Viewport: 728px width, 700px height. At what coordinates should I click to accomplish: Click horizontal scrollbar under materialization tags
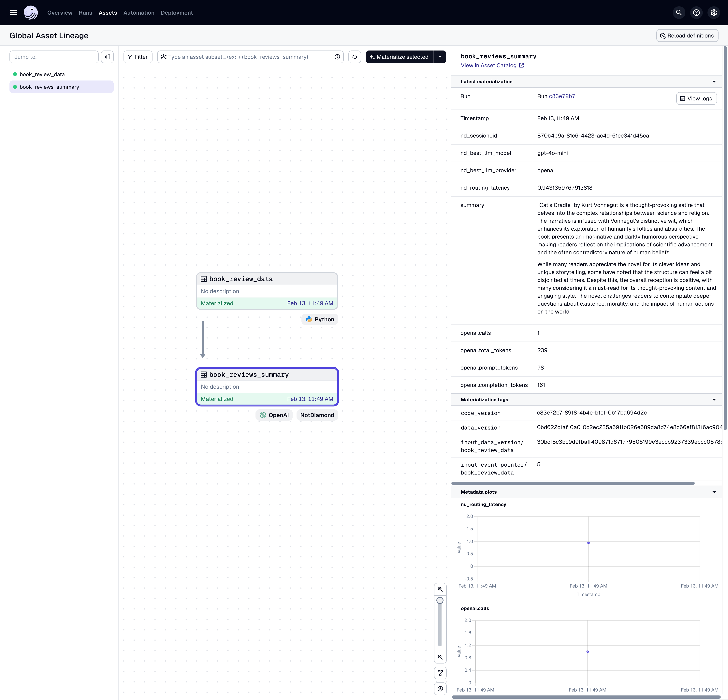click(573, 483)
